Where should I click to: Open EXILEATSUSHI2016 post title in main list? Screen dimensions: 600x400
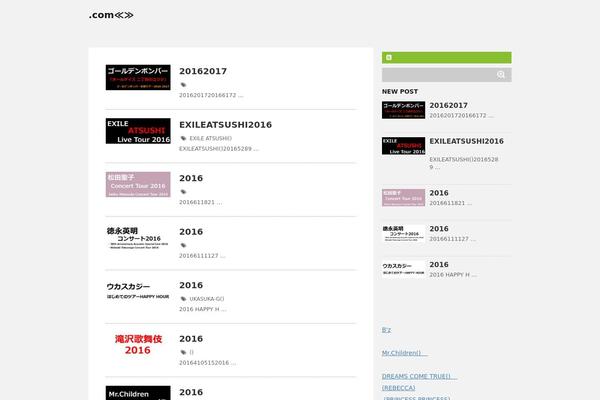point(225,125)
